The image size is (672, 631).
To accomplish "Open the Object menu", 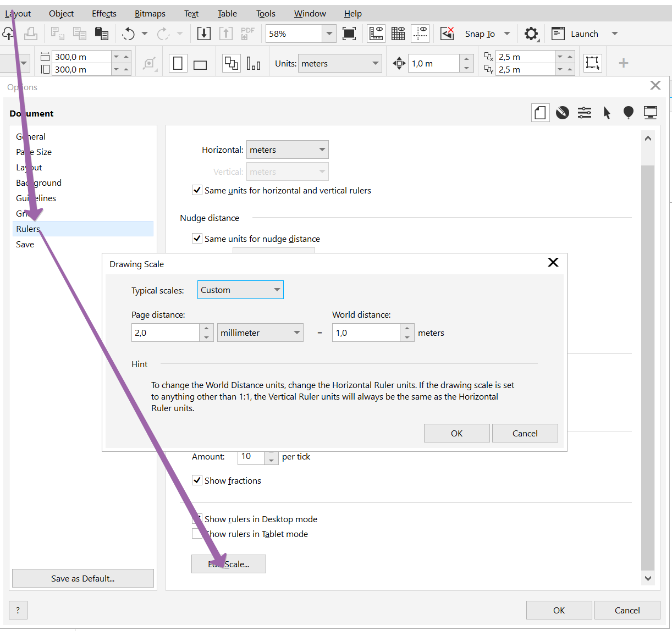I will (61, 13).
